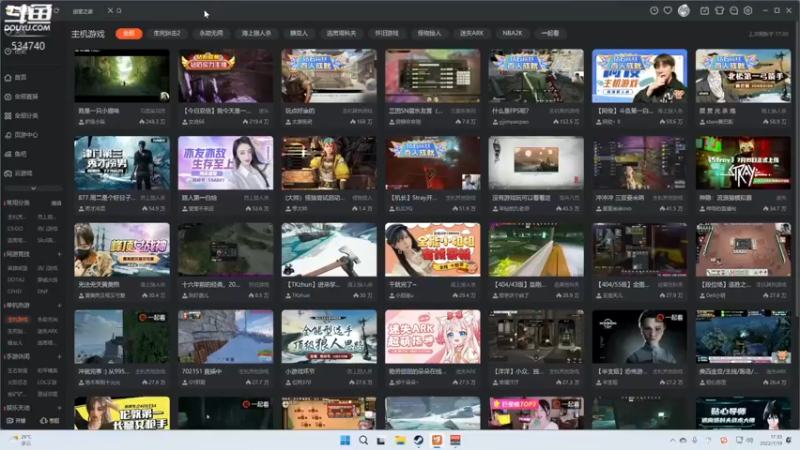The image size is (800, 450).
Task: Select the 全部 filter tab
Action: (x=129, y=33)
